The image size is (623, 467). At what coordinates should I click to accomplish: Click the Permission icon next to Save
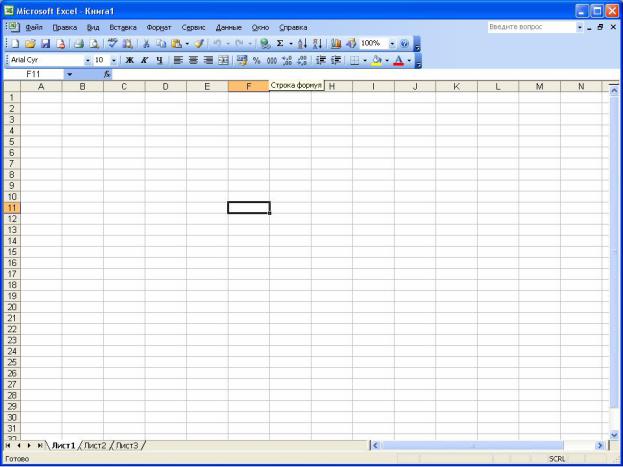pos(60,44)
